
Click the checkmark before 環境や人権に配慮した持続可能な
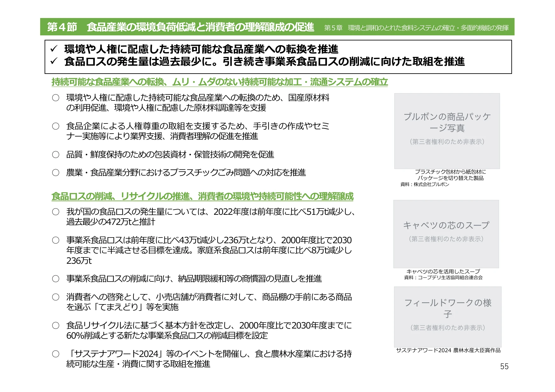(x=54, y=49)
